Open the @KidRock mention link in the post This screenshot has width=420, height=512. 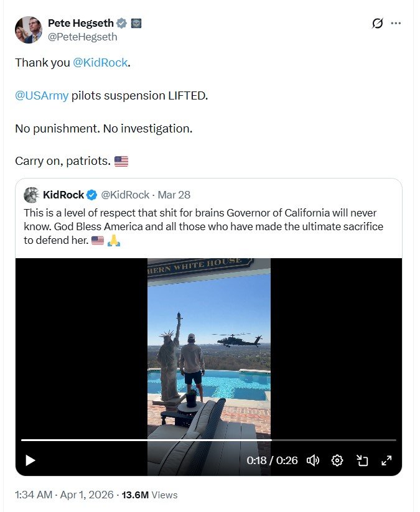100,63
